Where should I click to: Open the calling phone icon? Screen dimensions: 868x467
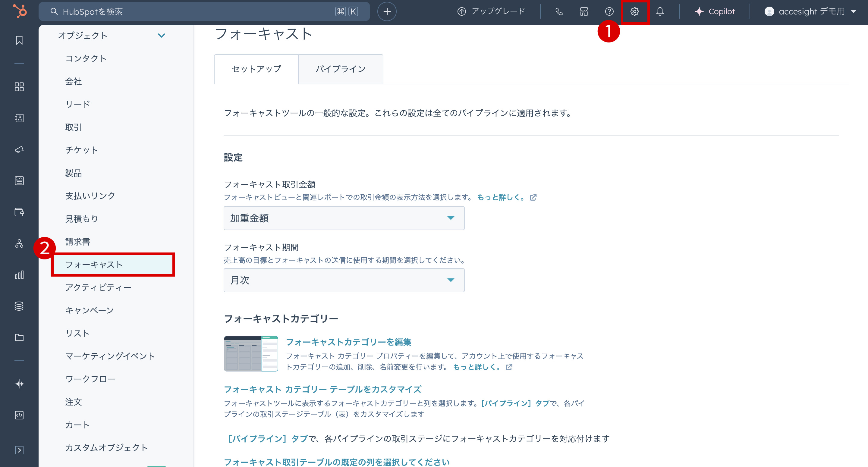559,11
